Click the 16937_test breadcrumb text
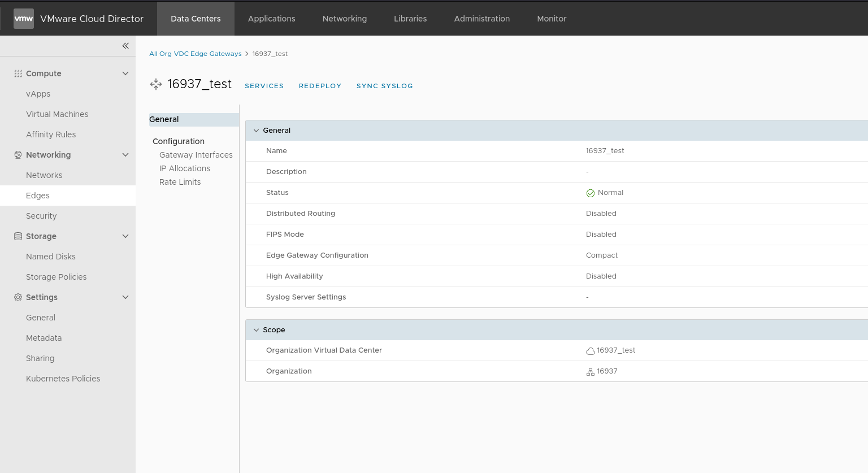Image resolution: width=868 pixels, height=473 pixels. 270,54
